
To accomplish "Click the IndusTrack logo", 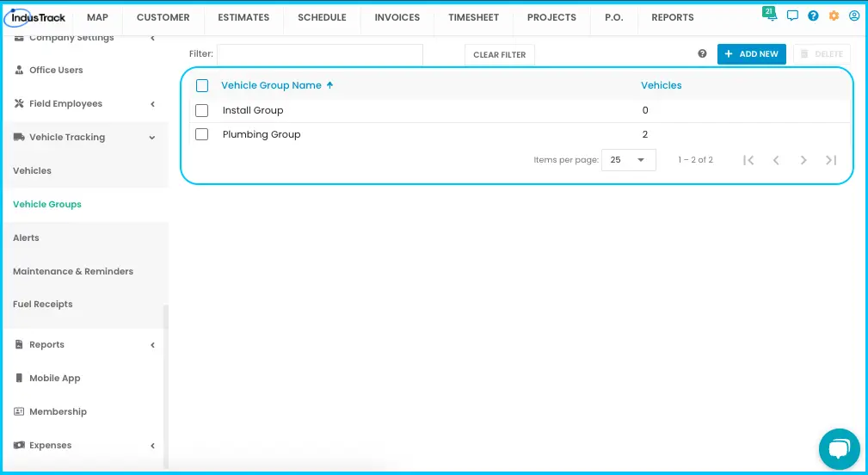I will [35, 18].
